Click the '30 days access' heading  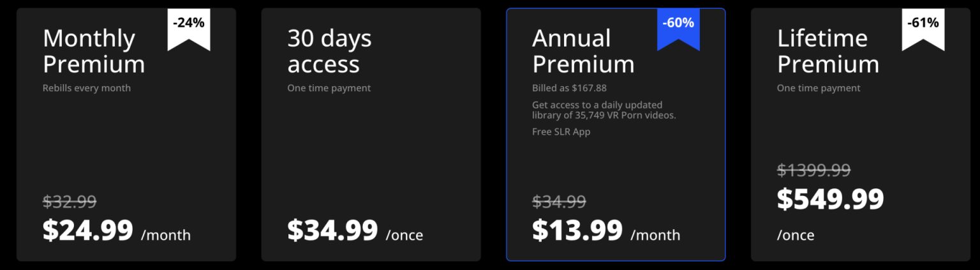(329, 51)
